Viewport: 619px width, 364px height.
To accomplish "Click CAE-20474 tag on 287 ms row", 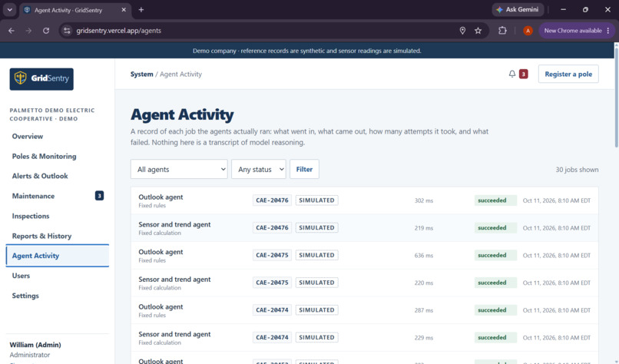I will [x=272, y=310].
